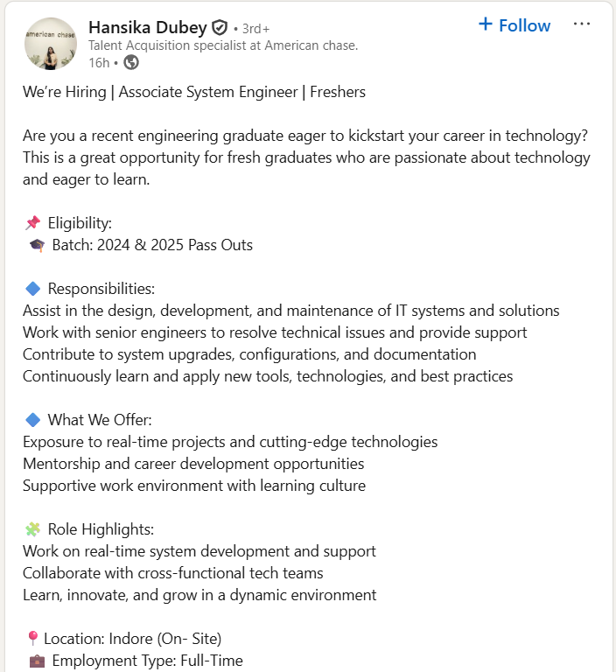The image size is (616, 672).
Task: Click the red location pin emoji
Action: [32, 639]
